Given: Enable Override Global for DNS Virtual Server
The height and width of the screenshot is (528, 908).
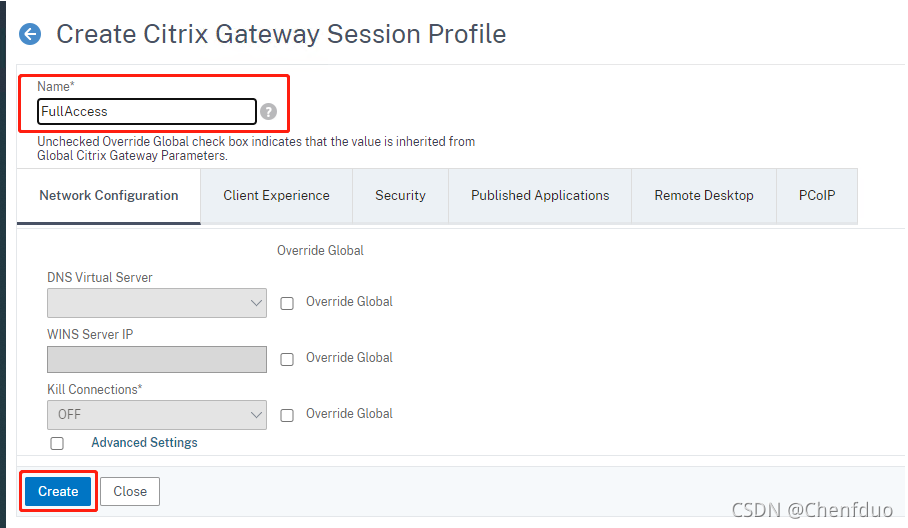Looking at the screenshot, I should pos(287,303).
